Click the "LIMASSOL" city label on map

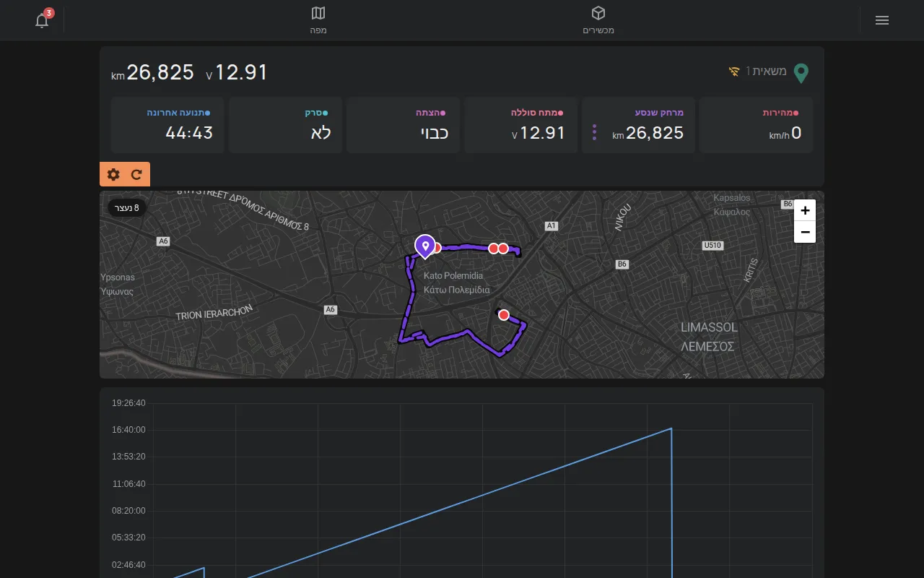709,327
